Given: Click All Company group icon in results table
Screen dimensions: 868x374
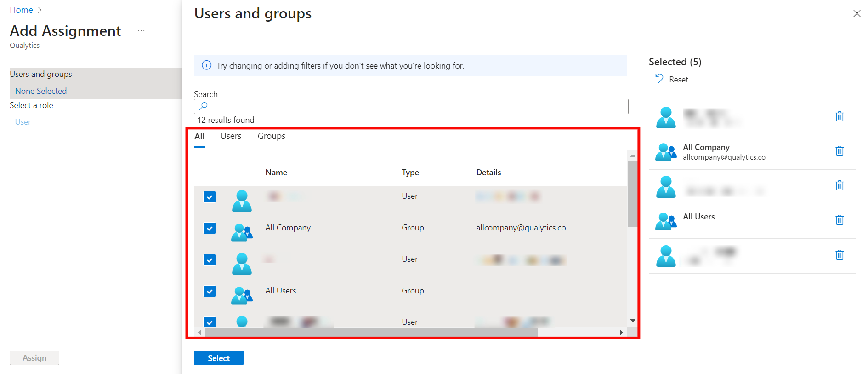Looking at the screenshot, I should [242, 232].
